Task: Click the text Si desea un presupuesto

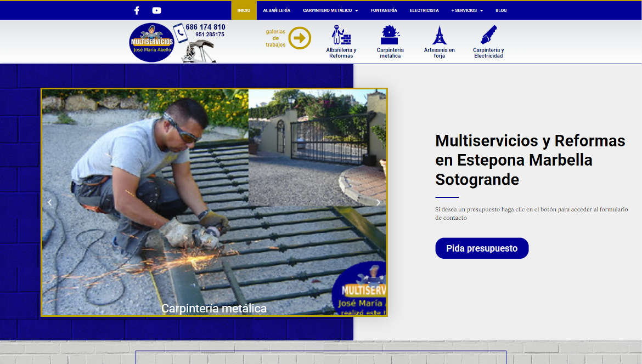Action: [x=531, y=213]
